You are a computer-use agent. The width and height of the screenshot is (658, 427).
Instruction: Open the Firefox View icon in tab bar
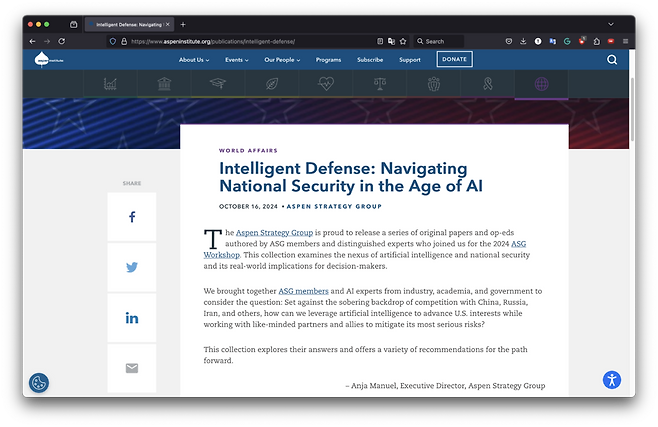click(x=73, y=24)
